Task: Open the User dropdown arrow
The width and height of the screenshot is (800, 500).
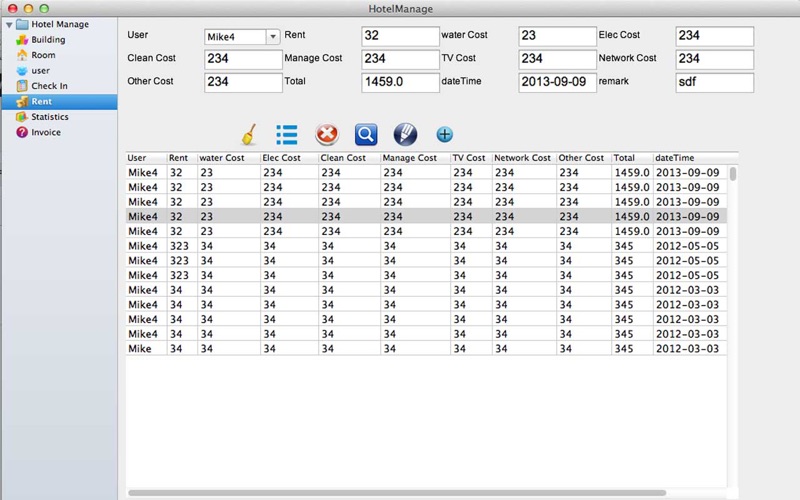Action: [272, 37]
